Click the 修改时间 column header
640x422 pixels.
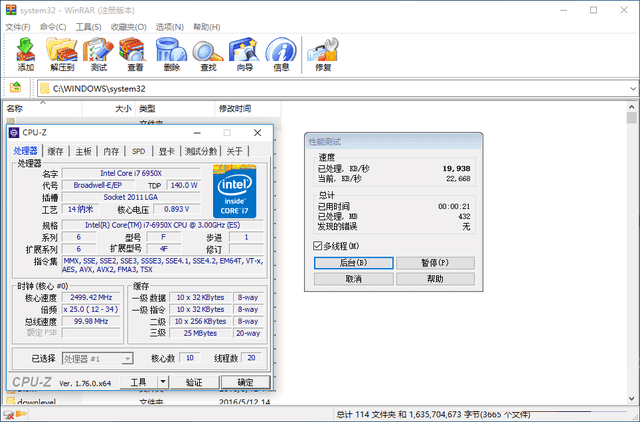tap(248, 109)
